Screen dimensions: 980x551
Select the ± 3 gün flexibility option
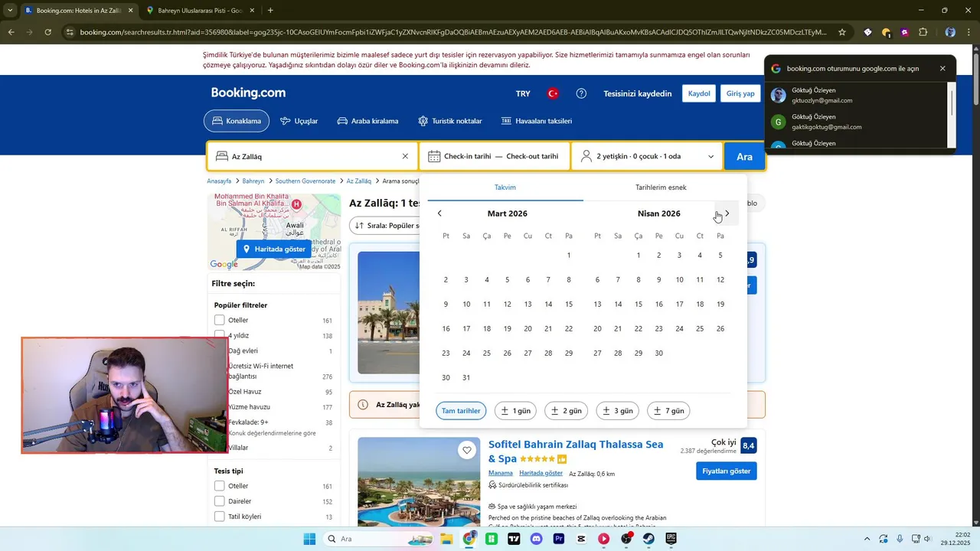[x=617, y=411]
